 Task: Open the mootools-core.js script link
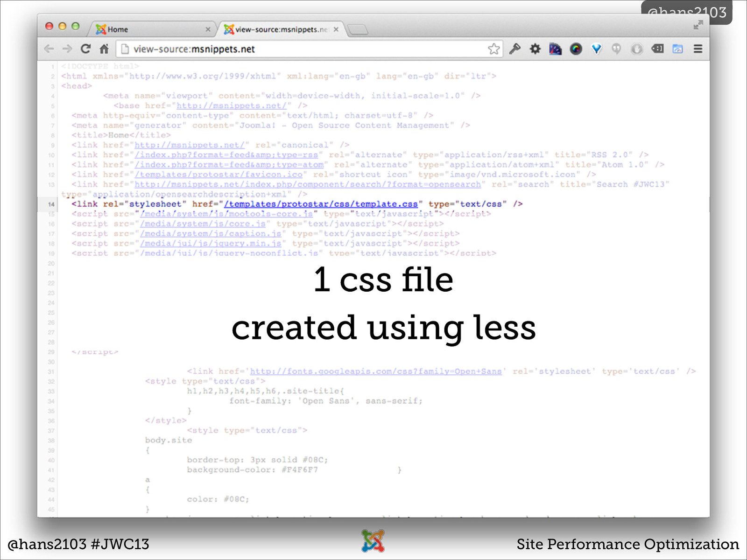coord(226,214)
